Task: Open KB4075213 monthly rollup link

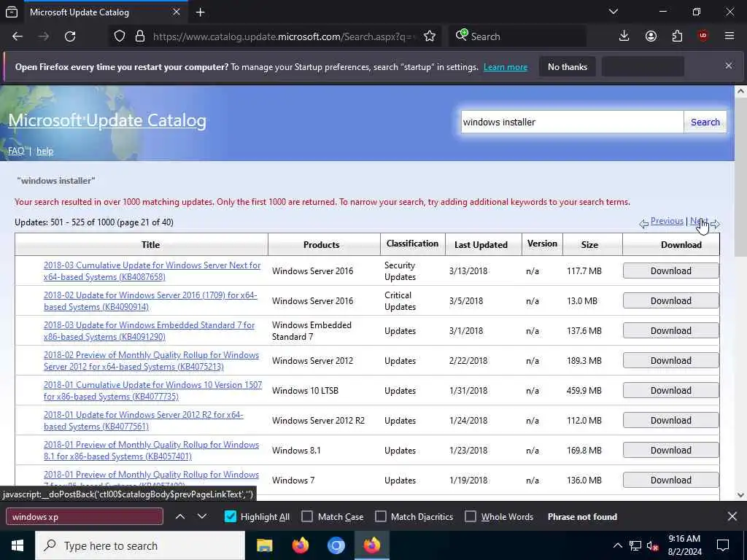Action: click(151, 361)
